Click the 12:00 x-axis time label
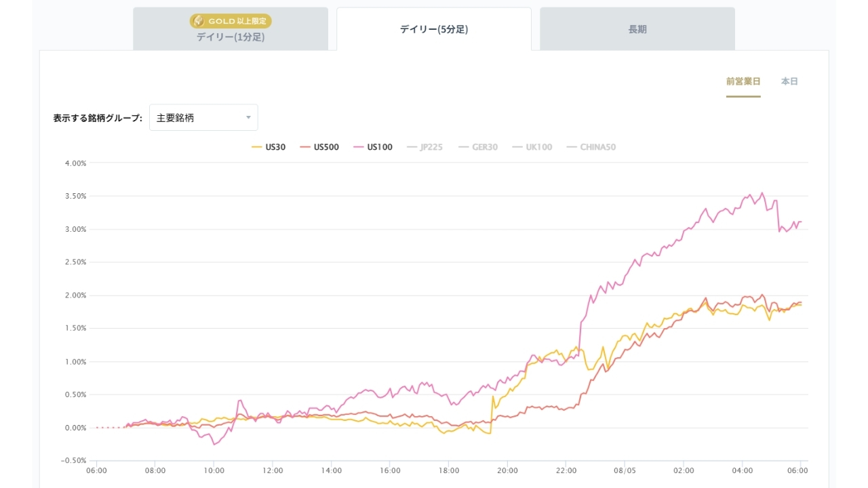The image size is (868, 488). [x=273, y=470]
